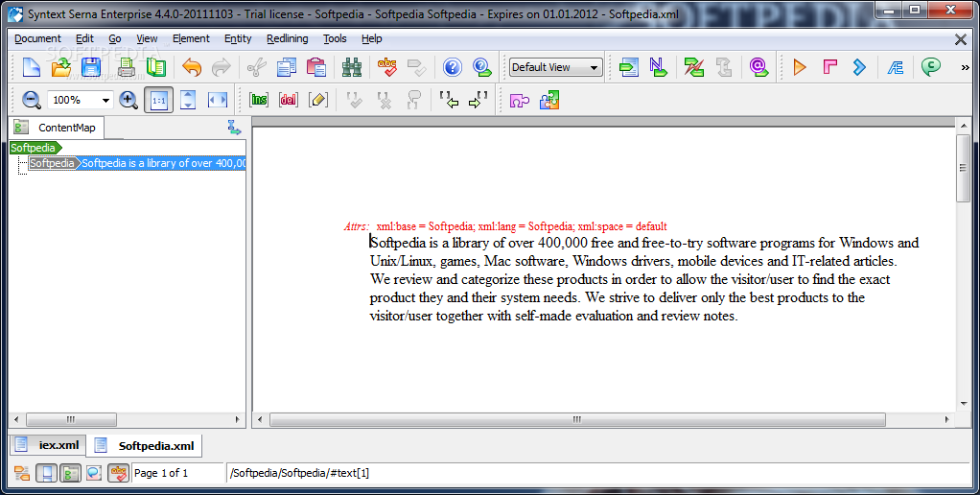The image size is (980, 495).
Task: Print the document with the printer icon
Action: click(x=127, y=67)
